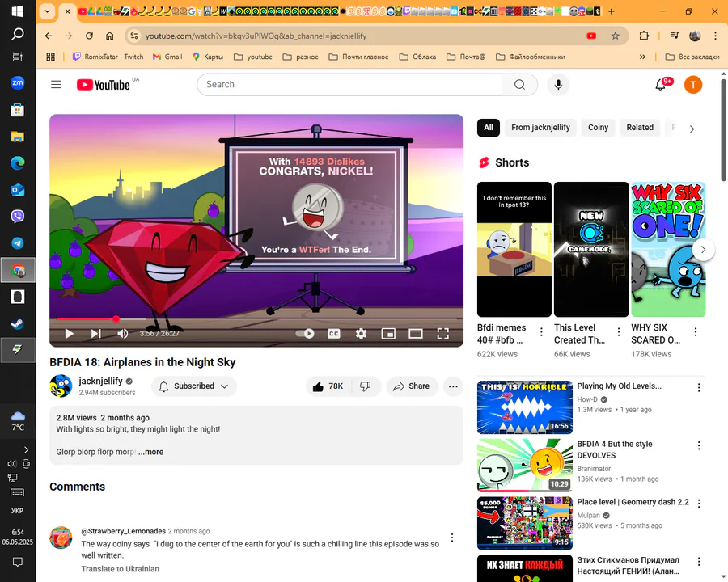Like the video with 78K likes
The height and width of the screenshot is (582, 728).
click(328, 386)
